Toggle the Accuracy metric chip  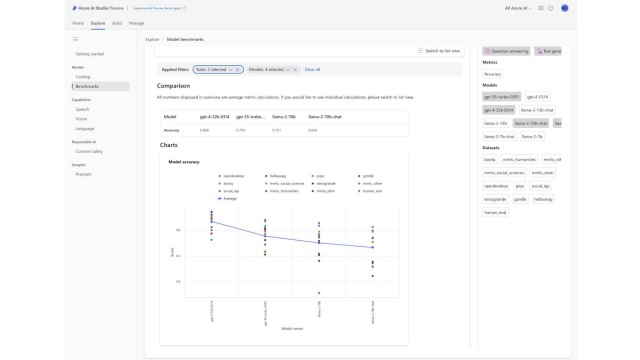point(492,74)
